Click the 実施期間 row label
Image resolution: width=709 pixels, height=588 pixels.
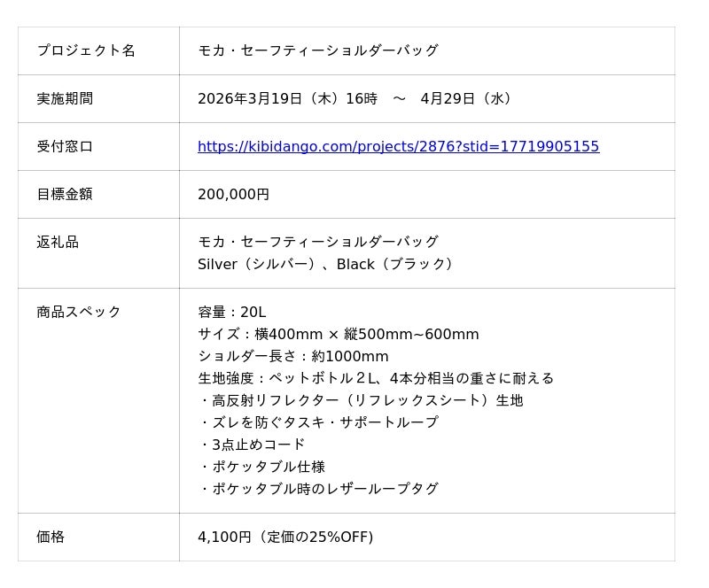tap(65, 98)
